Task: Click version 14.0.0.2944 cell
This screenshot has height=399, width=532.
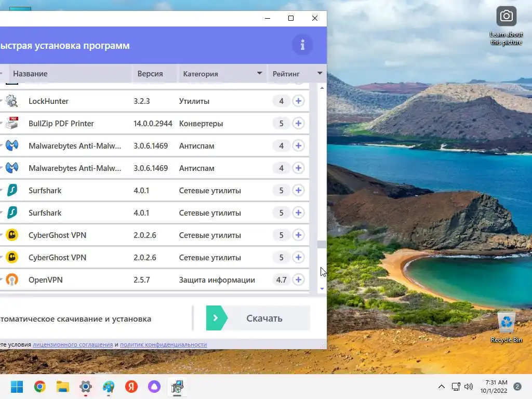Action: coord(153,124)
